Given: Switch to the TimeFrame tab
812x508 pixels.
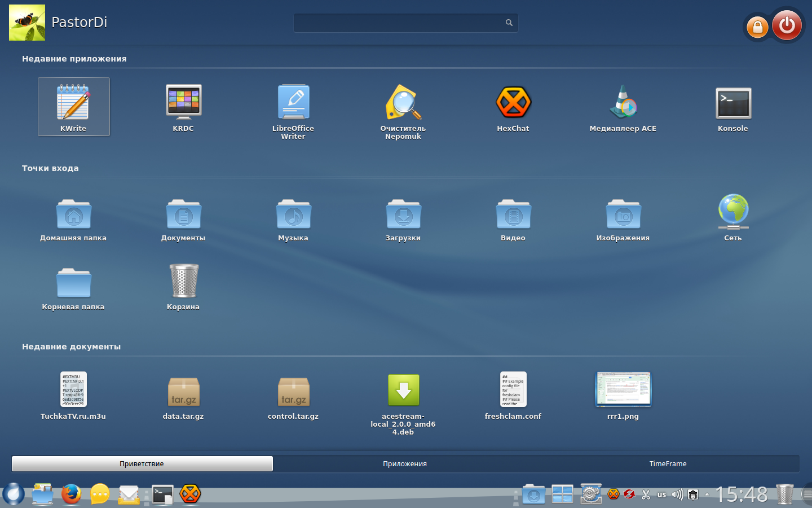Looking at the screenshot, I should click(x=668, y=464).
